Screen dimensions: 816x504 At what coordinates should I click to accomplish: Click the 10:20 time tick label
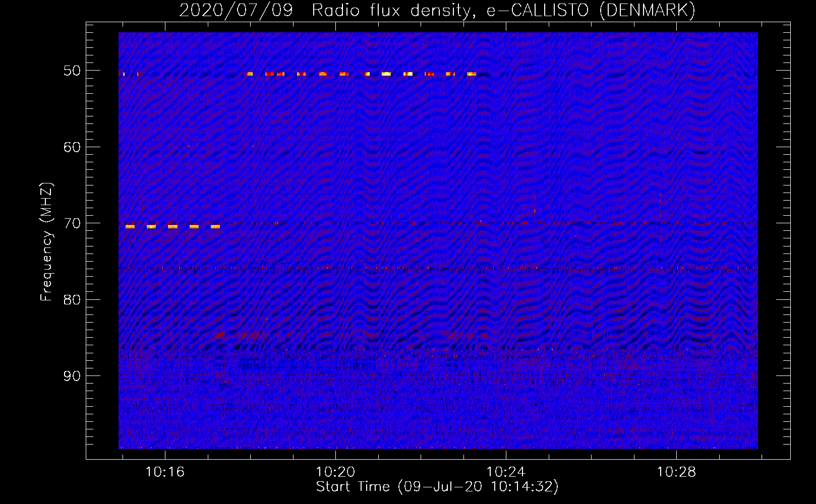[335, 472]
